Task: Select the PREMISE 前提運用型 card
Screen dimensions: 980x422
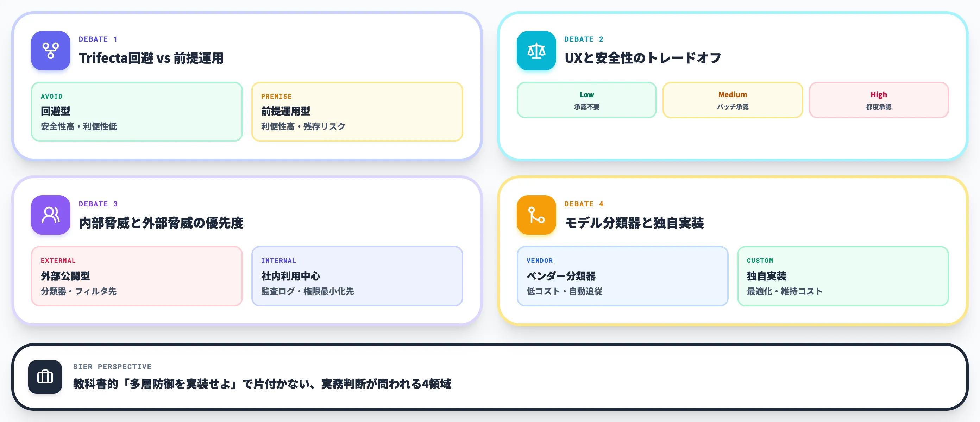Action: [357, 112]
